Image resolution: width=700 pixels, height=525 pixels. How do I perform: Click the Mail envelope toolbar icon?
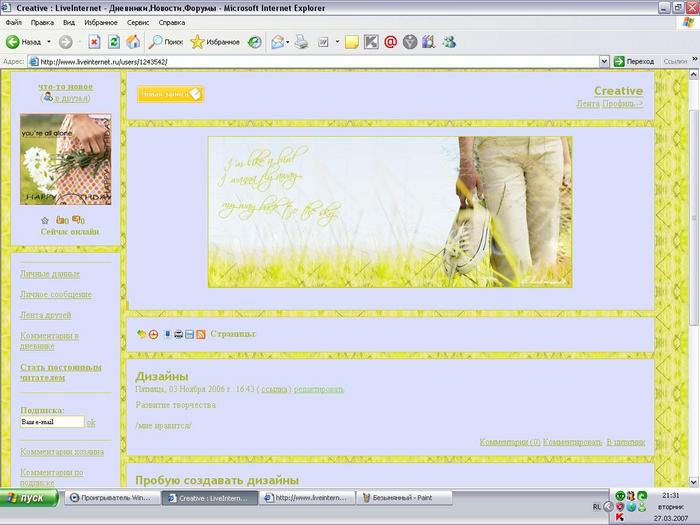coord(277,42)
